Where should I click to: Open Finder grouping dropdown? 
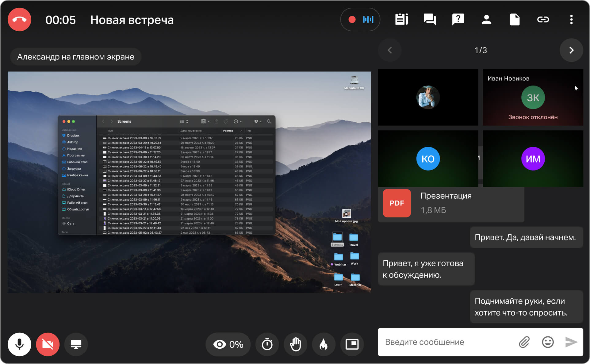point(205,121)
